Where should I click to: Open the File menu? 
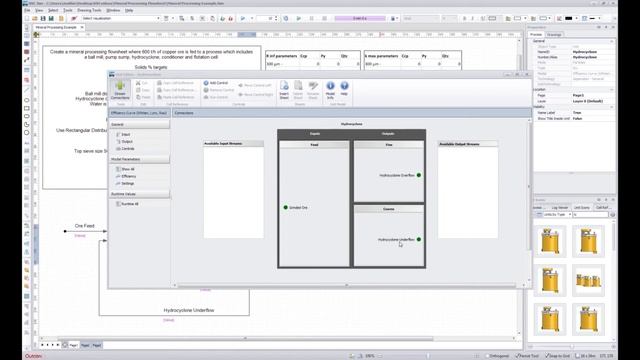coord(27,10)
